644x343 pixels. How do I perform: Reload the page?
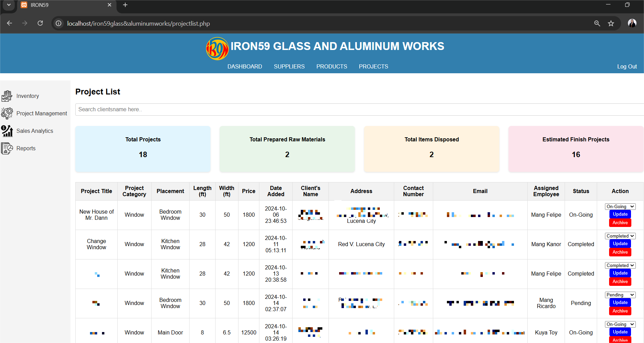click(40, 23)
